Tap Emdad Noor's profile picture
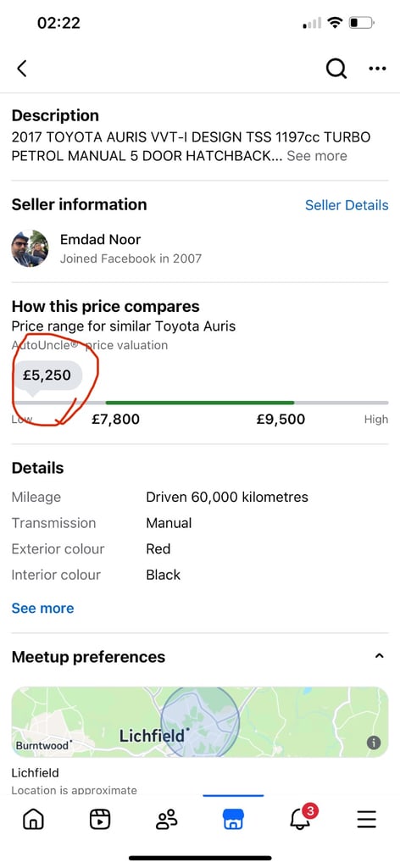 30,248
